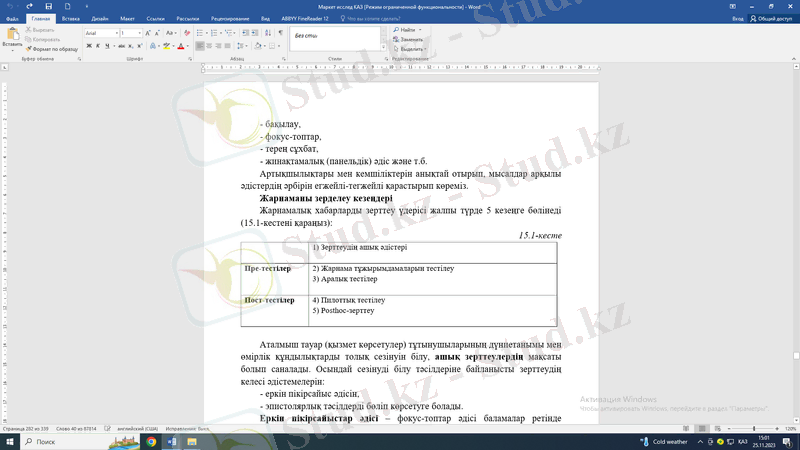Open the highlight color dropdown arrow

tap(173, 46)
